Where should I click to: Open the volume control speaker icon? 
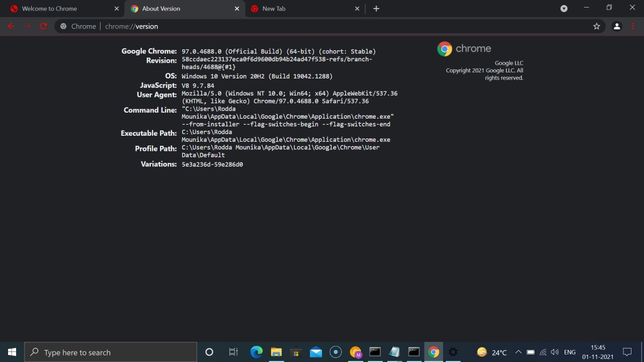tap(555, 352)
